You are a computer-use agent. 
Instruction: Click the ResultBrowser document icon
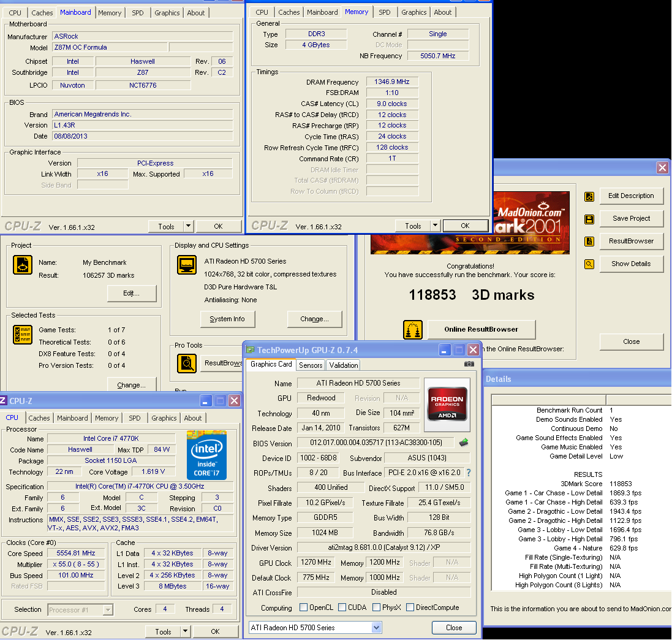tap(589, 242)
